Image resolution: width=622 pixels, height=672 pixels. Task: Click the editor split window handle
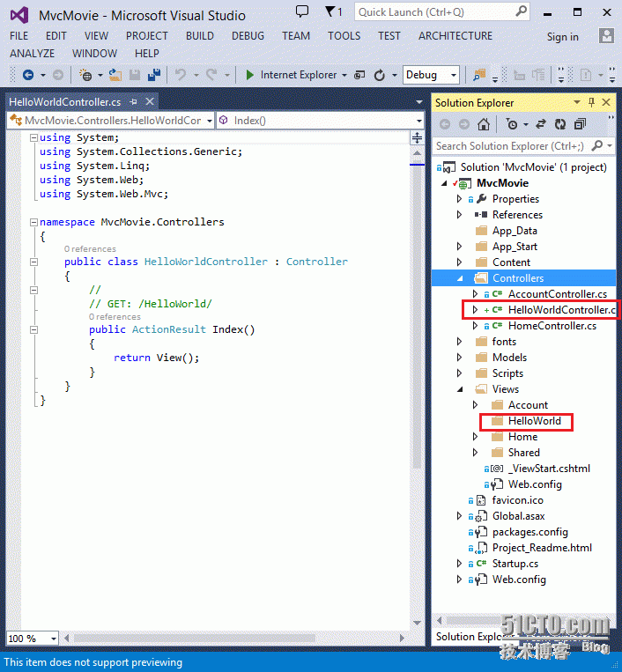[x=417, y=138]
